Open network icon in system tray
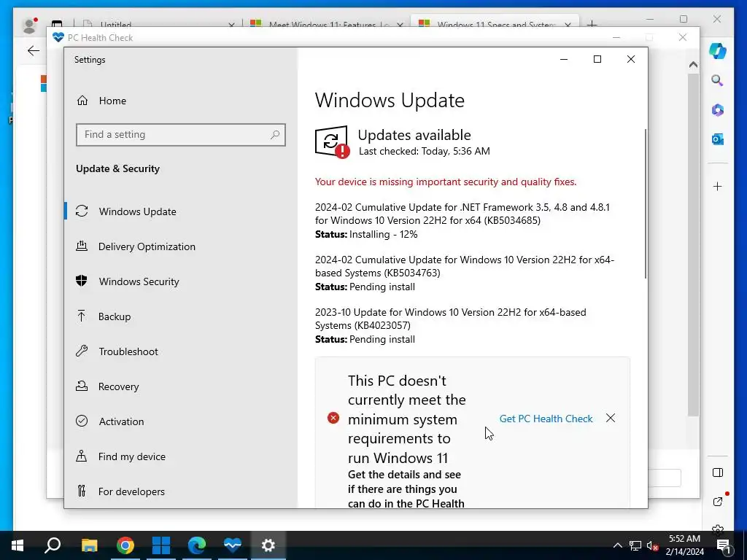Screen dimensions: 747x560 (635, 545)
